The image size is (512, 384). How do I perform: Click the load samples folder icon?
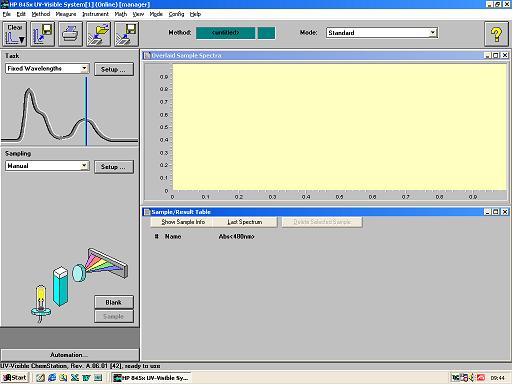pos(98,34)
